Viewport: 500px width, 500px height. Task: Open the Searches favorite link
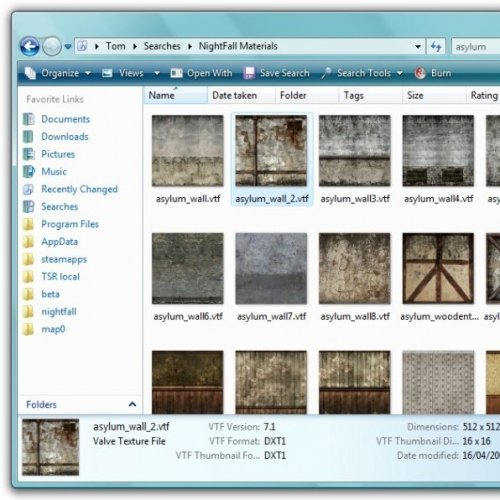[x=60, y=206]
